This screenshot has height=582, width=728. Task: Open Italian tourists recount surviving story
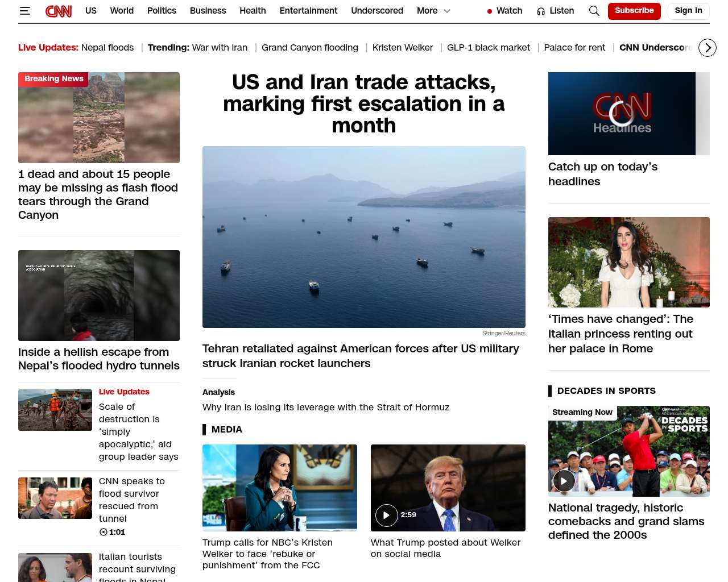click(137, 568)
